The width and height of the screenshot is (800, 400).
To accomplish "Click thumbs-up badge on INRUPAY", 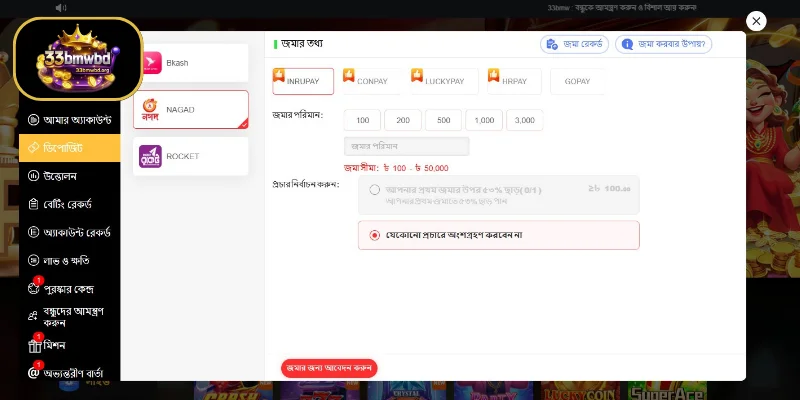I will click(279, 75).
